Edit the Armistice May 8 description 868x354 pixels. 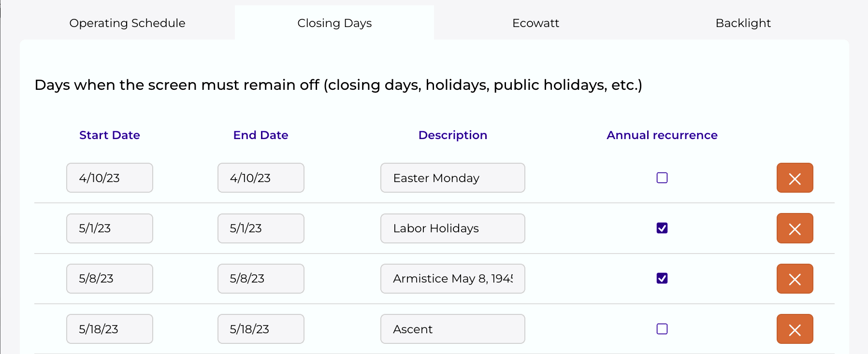(452, 279)
